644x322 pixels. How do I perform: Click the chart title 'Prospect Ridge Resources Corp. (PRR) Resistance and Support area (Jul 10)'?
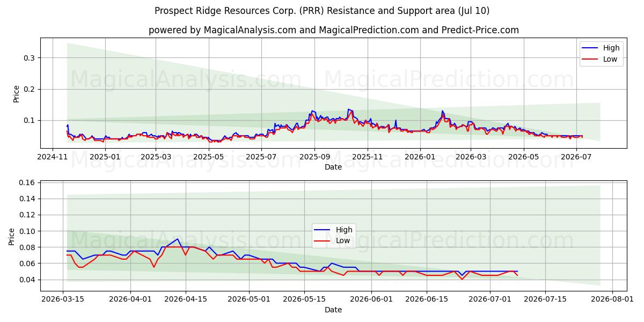pos(322,11)
